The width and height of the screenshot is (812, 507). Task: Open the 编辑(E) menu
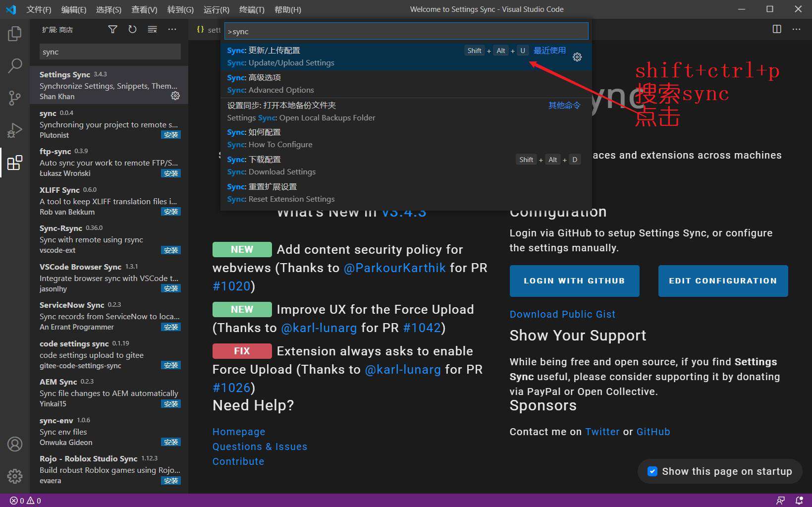(x=74, y=9)
